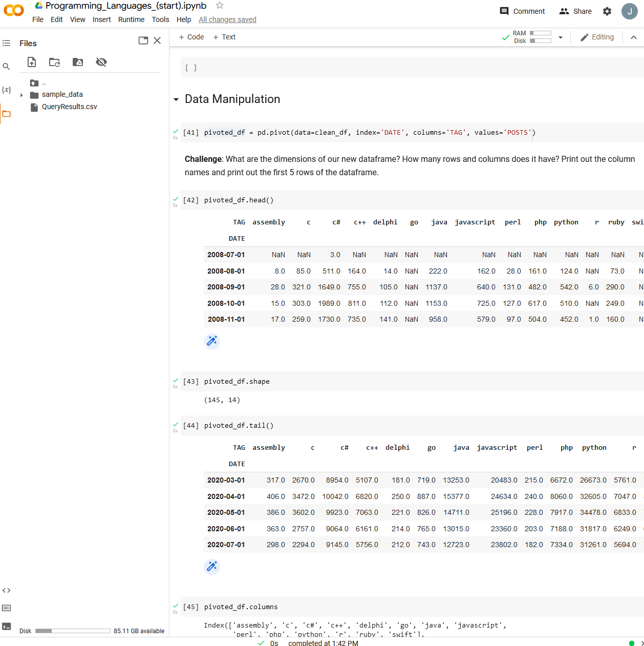Open Colab notebook settings gear

pyautogui.click(x=607, y=11)
